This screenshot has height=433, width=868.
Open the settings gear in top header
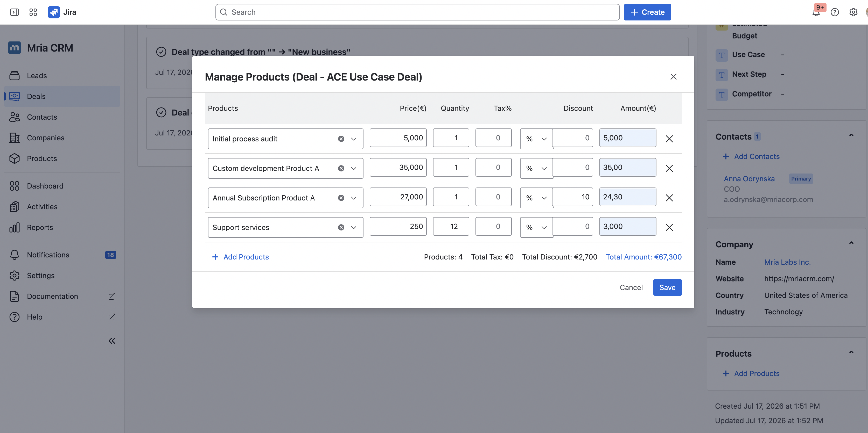tap(853, 12)
